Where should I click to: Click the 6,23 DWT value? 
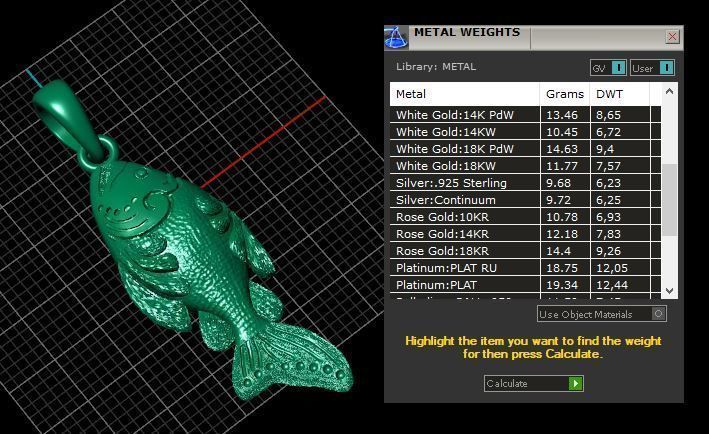click(608, 183)
